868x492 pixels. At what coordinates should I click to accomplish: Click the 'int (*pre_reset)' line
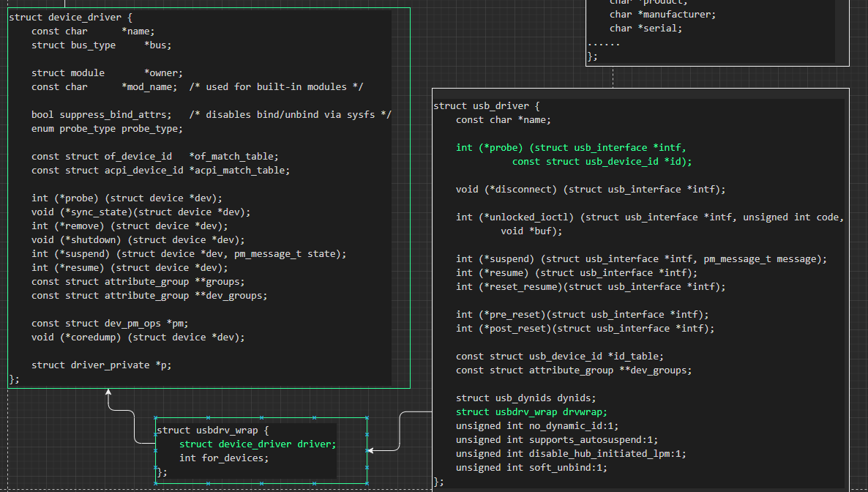coord(583,315)
